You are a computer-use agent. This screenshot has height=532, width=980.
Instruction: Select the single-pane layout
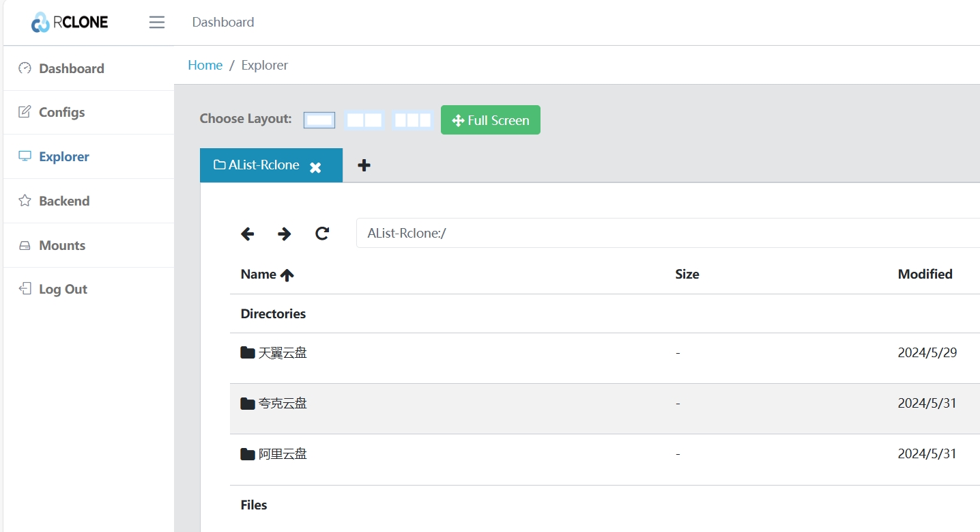click(319, 120)
